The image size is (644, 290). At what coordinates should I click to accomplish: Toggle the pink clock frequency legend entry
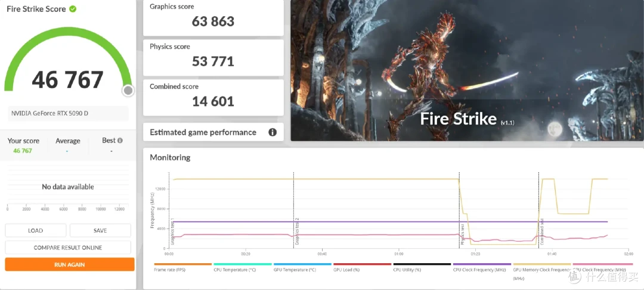tap(602, 268)
